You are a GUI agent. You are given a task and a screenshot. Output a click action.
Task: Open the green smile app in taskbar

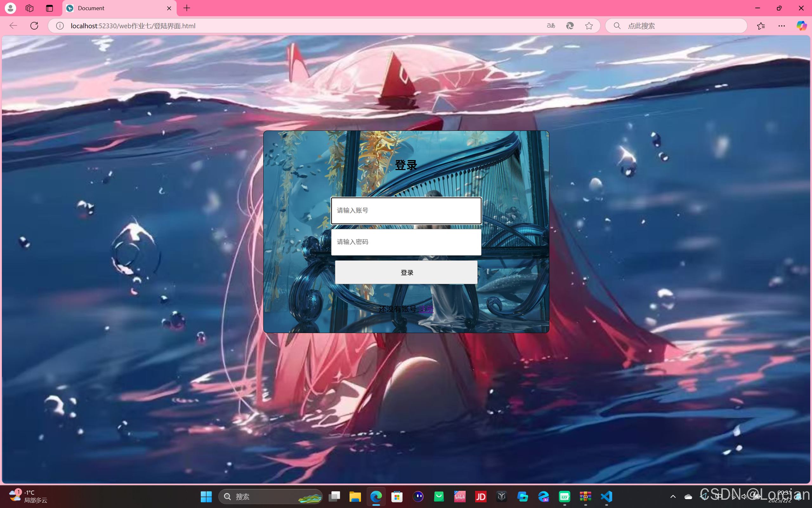pos(439,497)
